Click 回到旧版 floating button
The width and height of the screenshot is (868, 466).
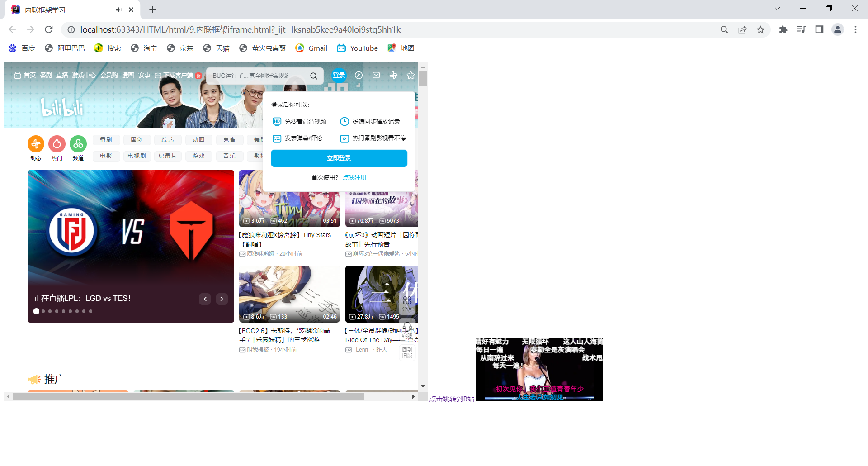407,352
